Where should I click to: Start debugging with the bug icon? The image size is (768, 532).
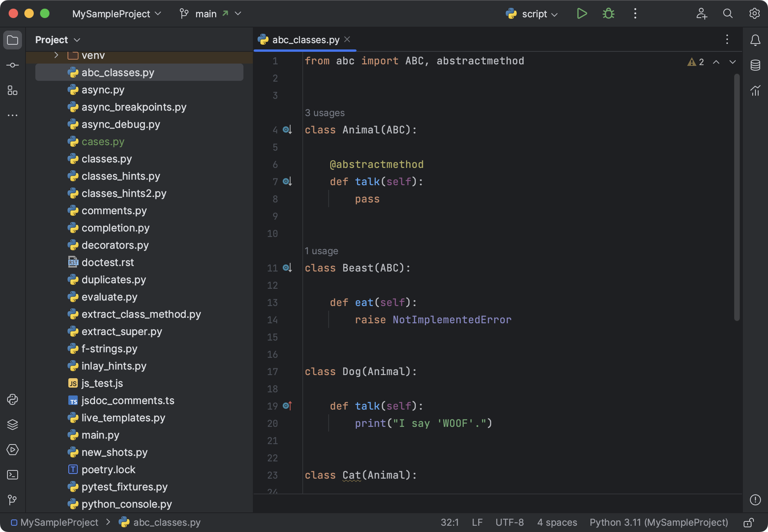coord(608,13)
